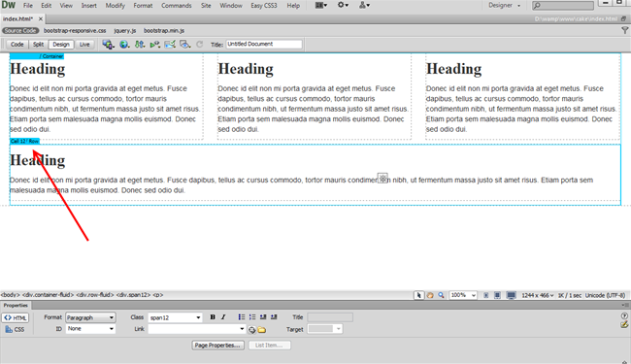Toggle CSS properties mode

click(x=16, y=329)
